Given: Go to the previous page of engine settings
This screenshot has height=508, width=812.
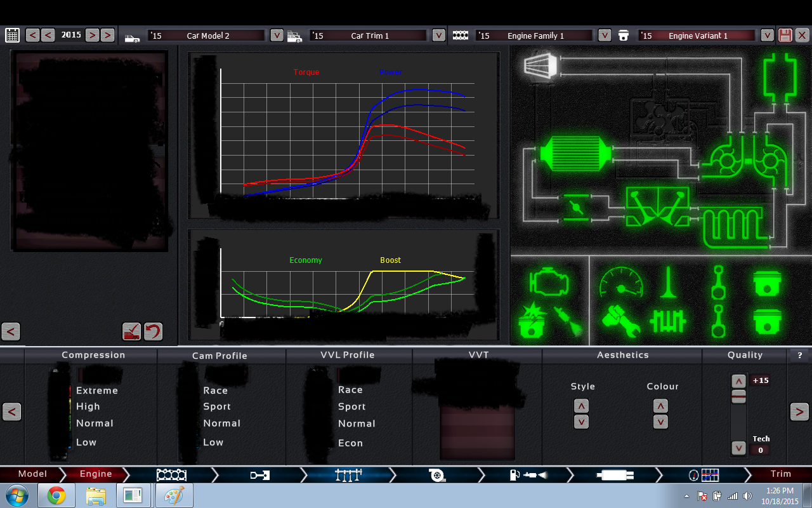Looking at the screenshot, I should coord(11,411).
